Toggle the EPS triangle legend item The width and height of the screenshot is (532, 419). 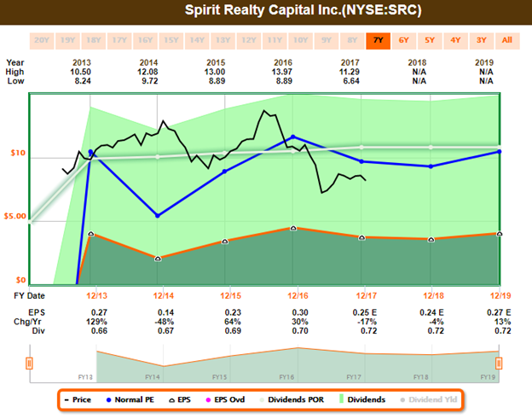(180, 399)
